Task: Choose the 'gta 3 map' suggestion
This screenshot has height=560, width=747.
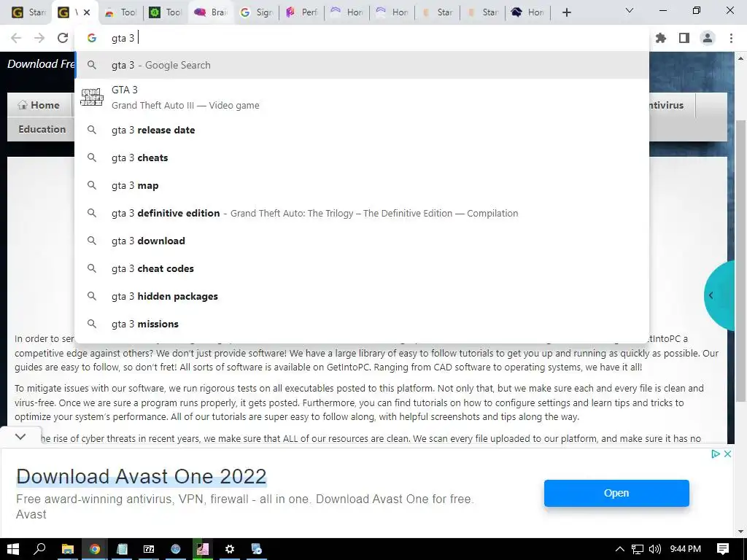Action: pos(362,185)
